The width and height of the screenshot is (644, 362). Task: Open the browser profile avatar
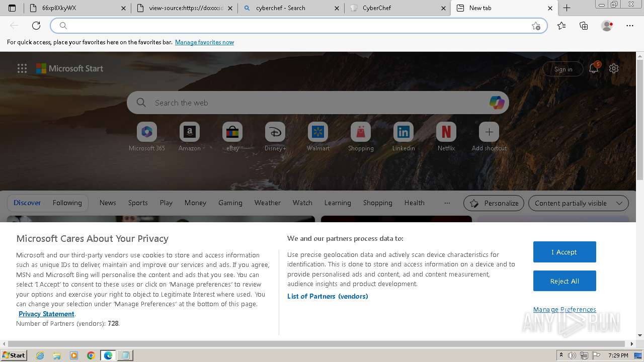[x=607, y=26]
